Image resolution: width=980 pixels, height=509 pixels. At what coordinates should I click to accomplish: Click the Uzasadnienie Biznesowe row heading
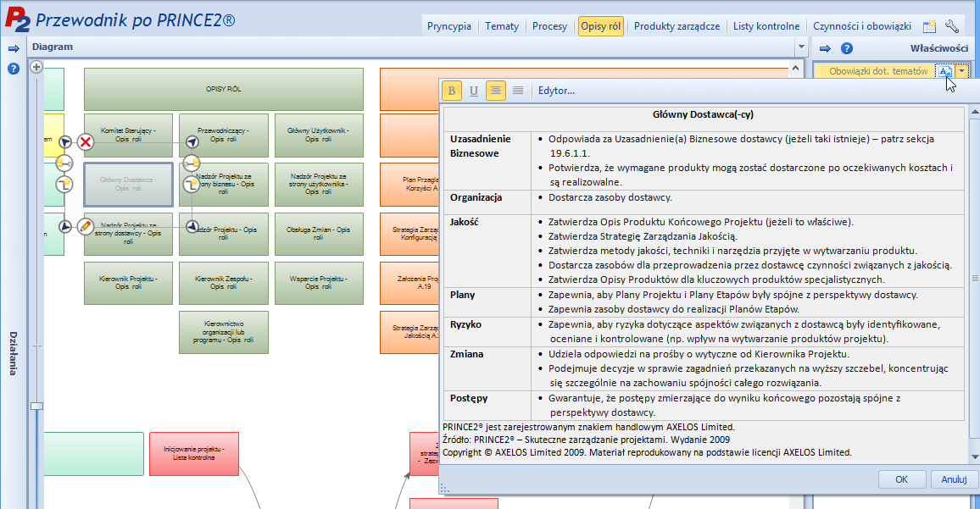pos(480,147)
